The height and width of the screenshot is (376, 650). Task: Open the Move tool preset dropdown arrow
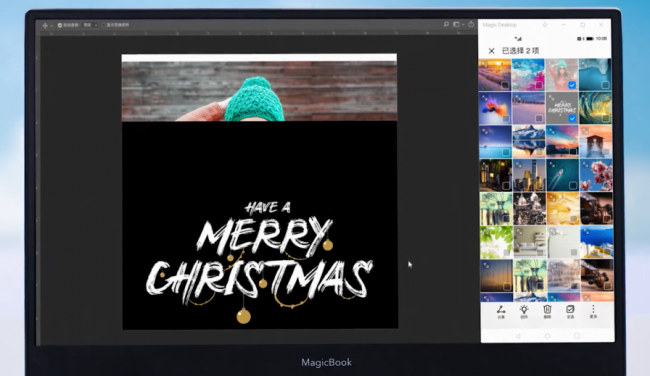pos(51,26)
